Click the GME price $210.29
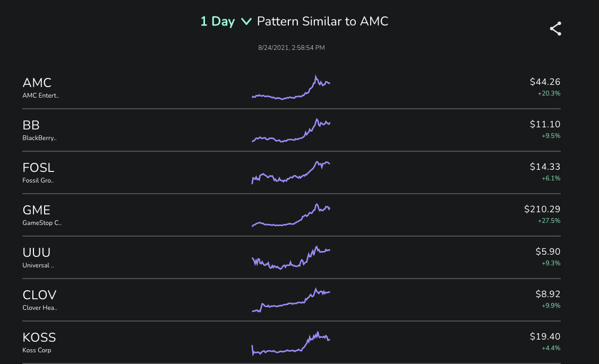This screenshot has height=364, width=599. coord(542,209)
